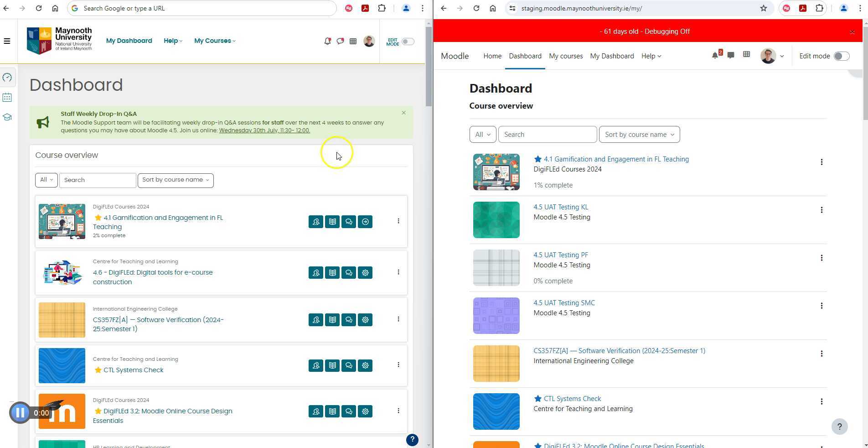Toggle Edit Mode switch in Maynooth University window
868x448 pixels.
click(x=408, y=42)
